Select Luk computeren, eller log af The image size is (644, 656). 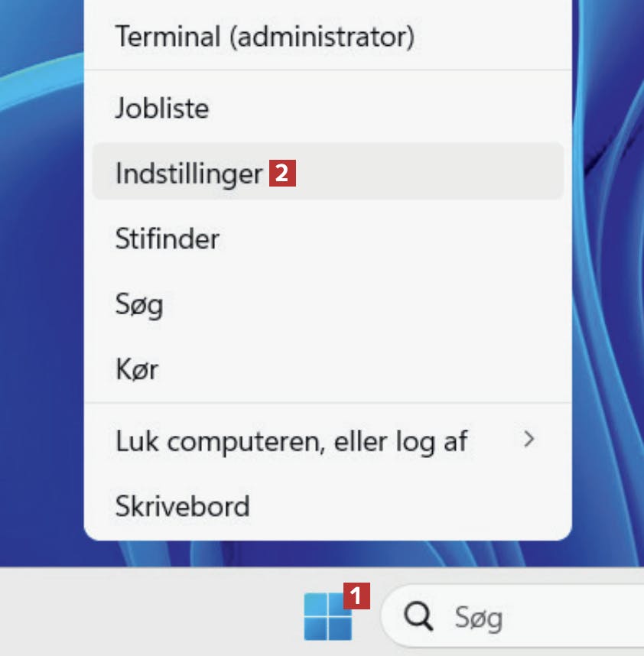coord(291,440)
